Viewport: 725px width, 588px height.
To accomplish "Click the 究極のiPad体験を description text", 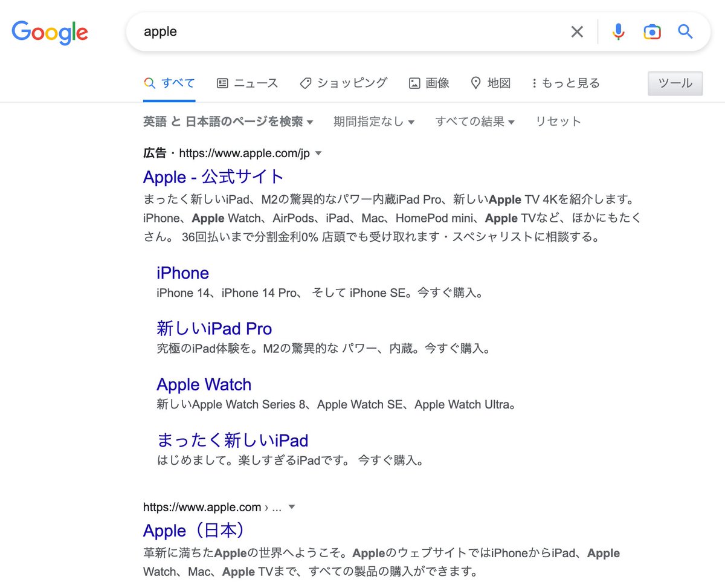I will (x=323, y=349).
